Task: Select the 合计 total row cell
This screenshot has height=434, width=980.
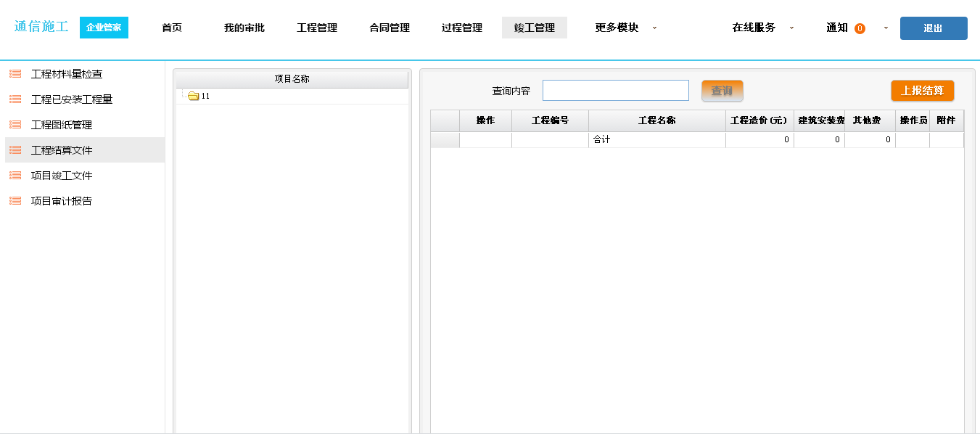Action: [x=657, y=139]
